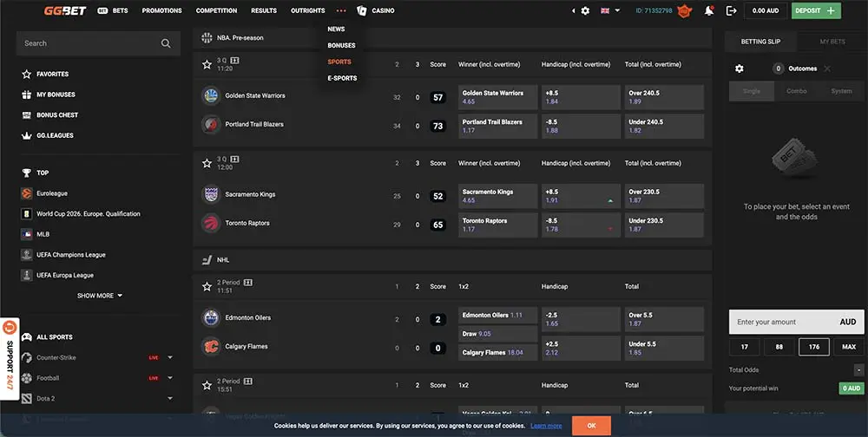This screenshot has height=437, width=868.
Task: Open the Support 24/7 widget
Action: tap(10, 358)
